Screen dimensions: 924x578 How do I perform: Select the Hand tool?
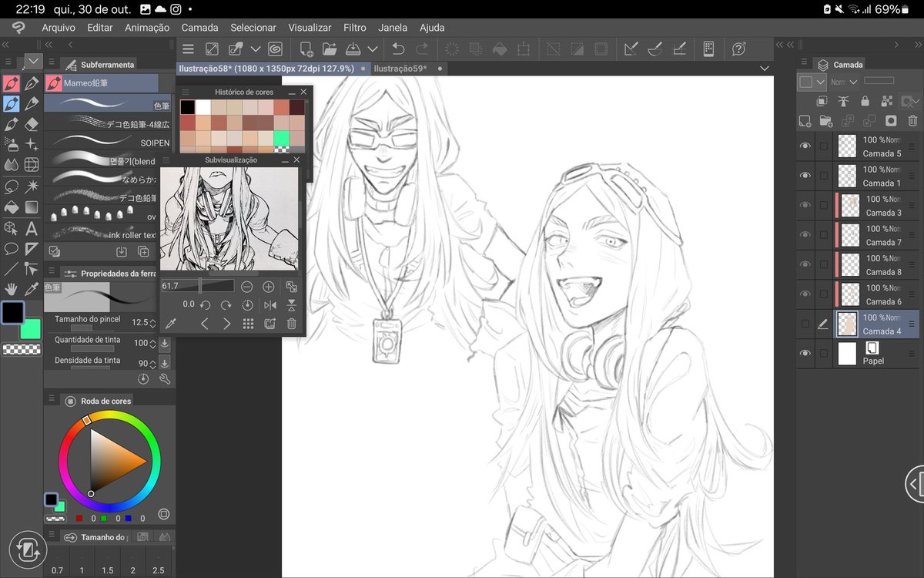(x=11, y=289)
